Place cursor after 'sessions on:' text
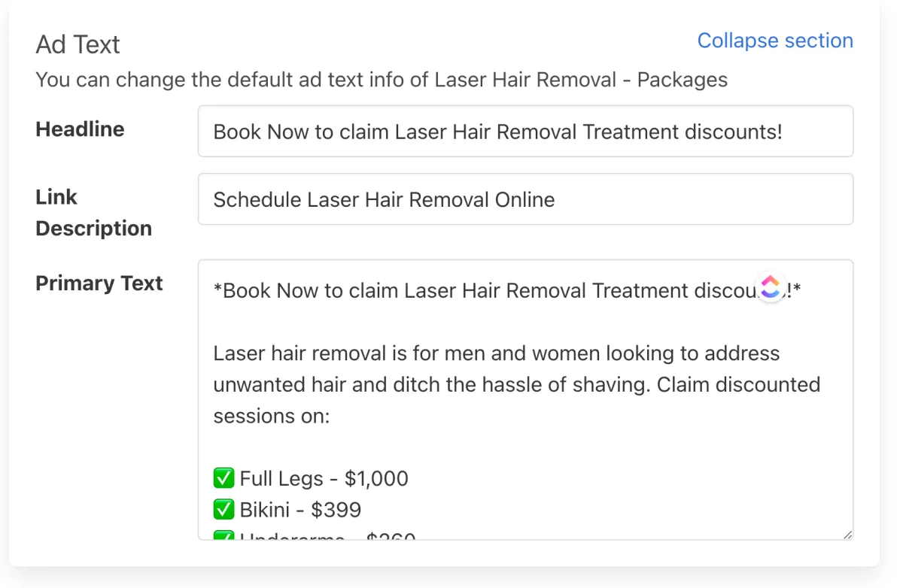Image resolution: width=903 pixels, height=588 pixels. [332, 416]
